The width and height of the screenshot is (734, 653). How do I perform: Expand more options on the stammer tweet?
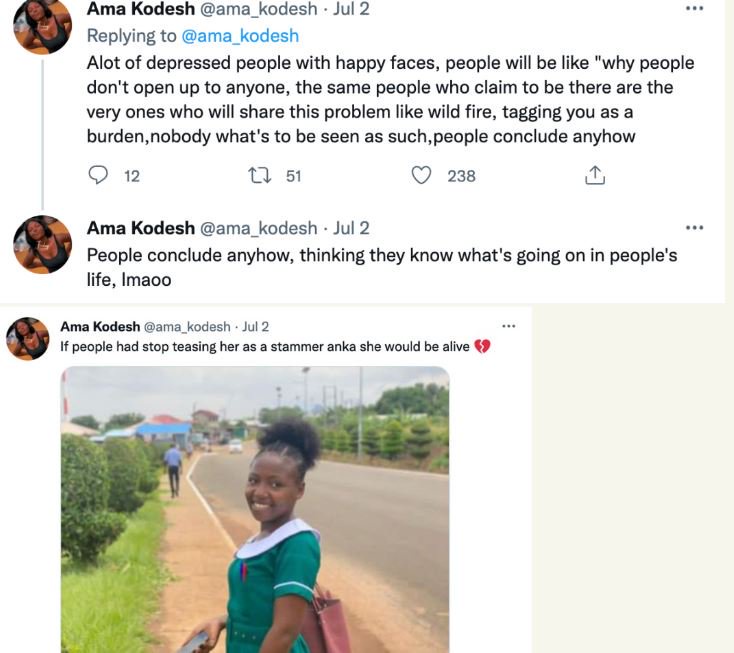[x=509, y=326]
